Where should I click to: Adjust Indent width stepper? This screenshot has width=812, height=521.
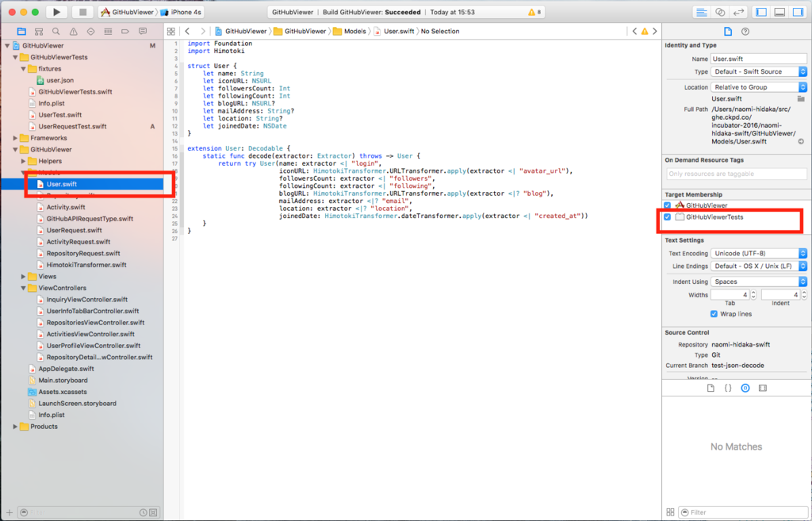pos(804,295)
